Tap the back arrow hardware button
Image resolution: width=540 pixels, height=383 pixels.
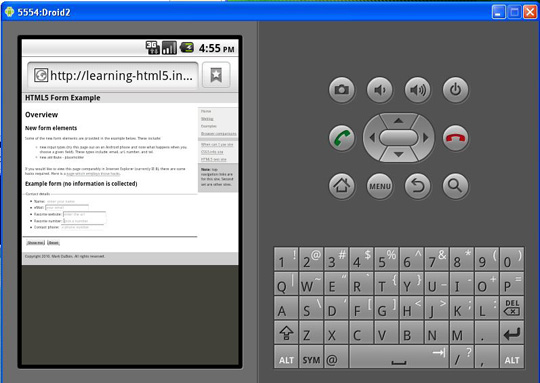417,186
